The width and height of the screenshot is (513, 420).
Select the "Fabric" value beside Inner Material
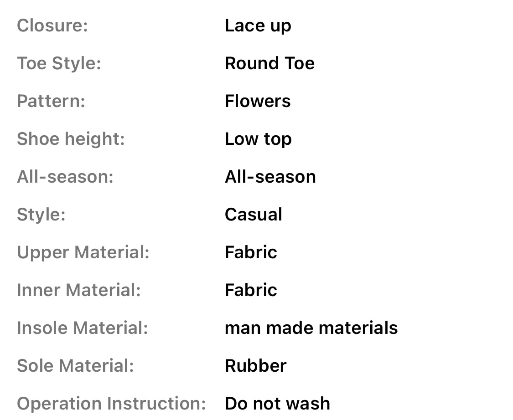(251, 290)
